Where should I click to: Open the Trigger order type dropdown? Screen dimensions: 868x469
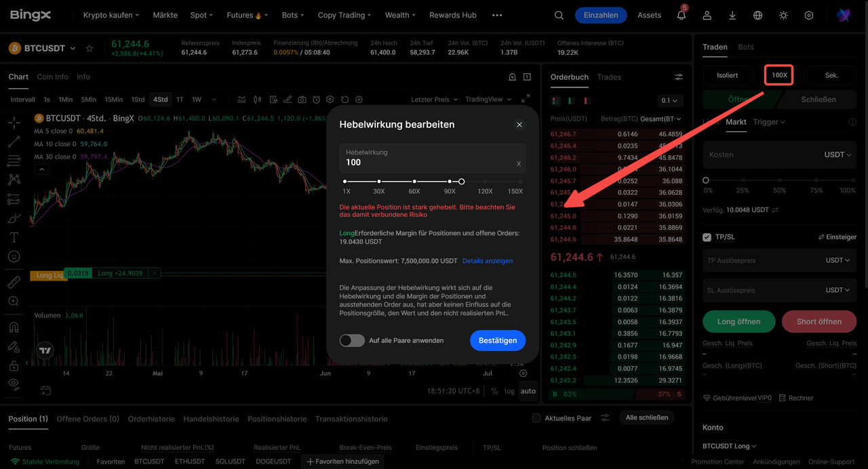pos(769,122)
